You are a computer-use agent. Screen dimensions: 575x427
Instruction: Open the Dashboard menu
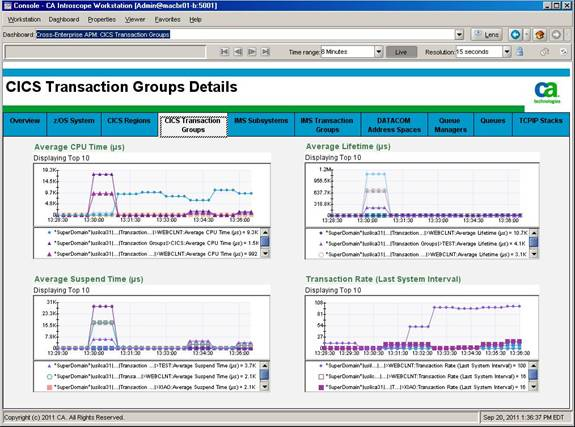pyautogui.click(x=64, y=19)
